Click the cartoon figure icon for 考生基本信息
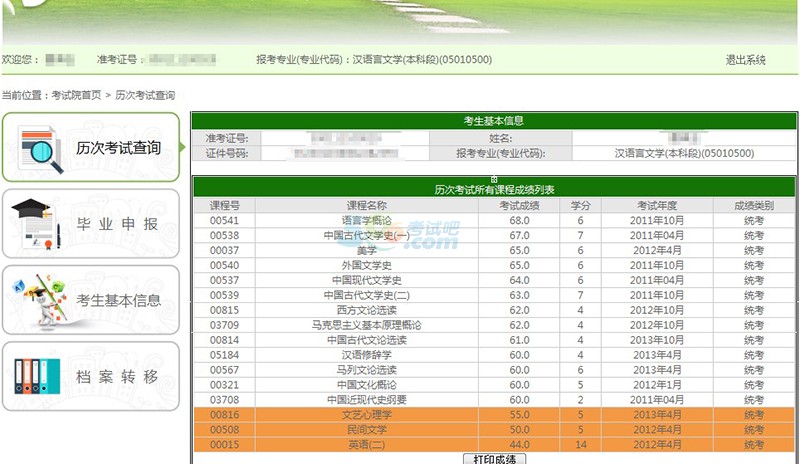The height and width of the screenshot is (464, 800). pyautogui.click(x=40, y=300)
